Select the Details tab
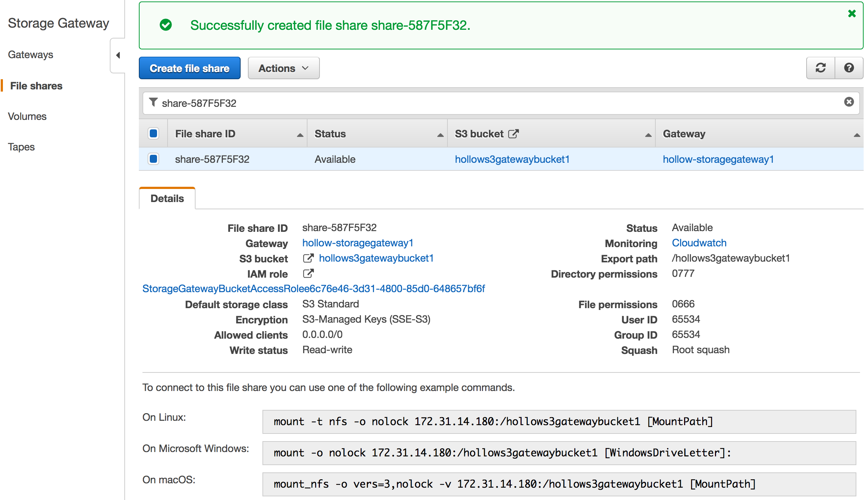The width and height of the screenshot is (868, 500). tap(167, 198)
